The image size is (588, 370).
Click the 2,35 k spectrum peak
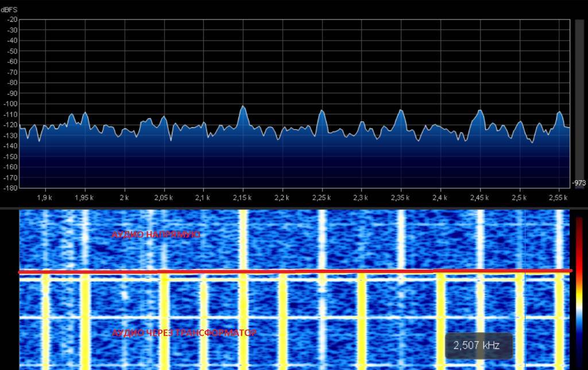click(x=400, y=111)
